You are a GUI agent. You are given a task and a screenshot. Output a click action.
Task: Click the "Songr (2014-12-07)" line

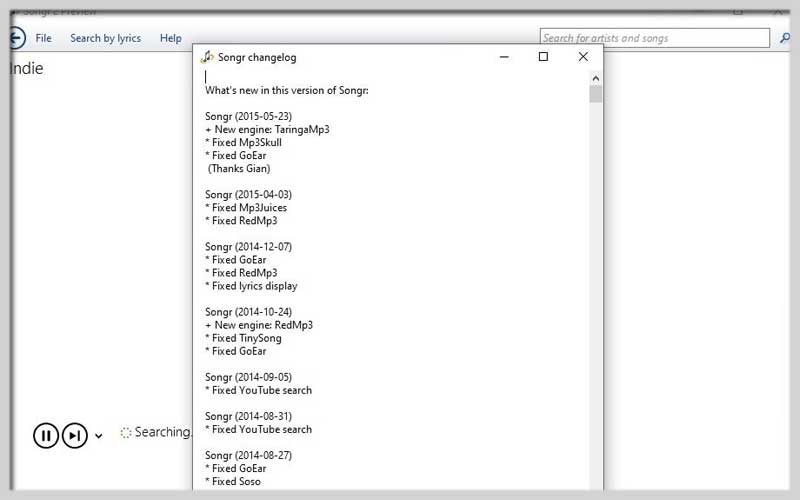pyautogui.click(x=248, y=246)
